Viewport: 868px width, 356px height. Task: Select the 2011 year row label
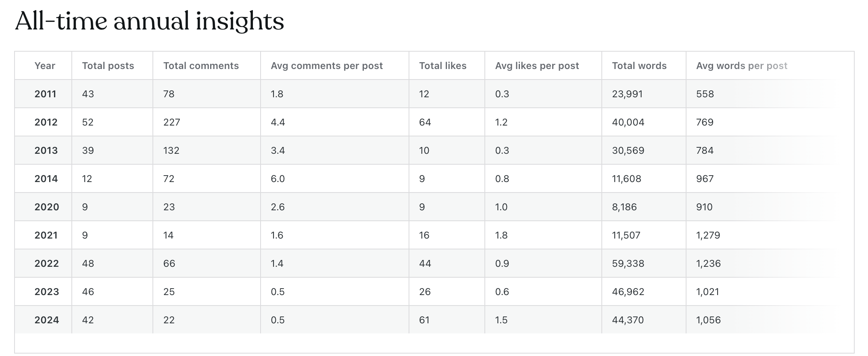click(45, 94)
